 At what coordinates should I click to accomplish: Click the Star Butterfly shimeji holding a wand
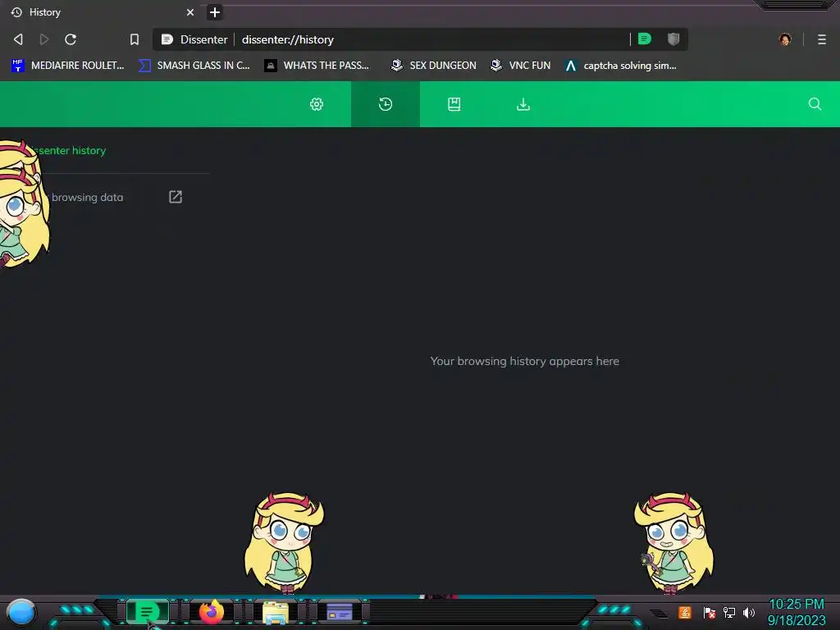click(674, 543)
